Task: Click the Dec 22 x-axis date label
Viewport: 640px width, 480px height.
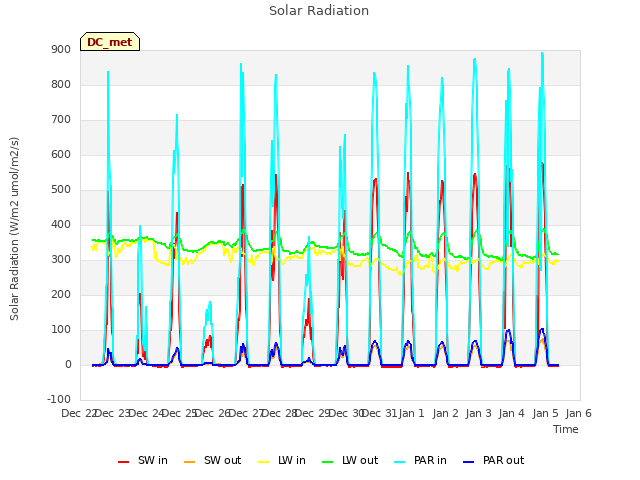Action: coord(79,413)
